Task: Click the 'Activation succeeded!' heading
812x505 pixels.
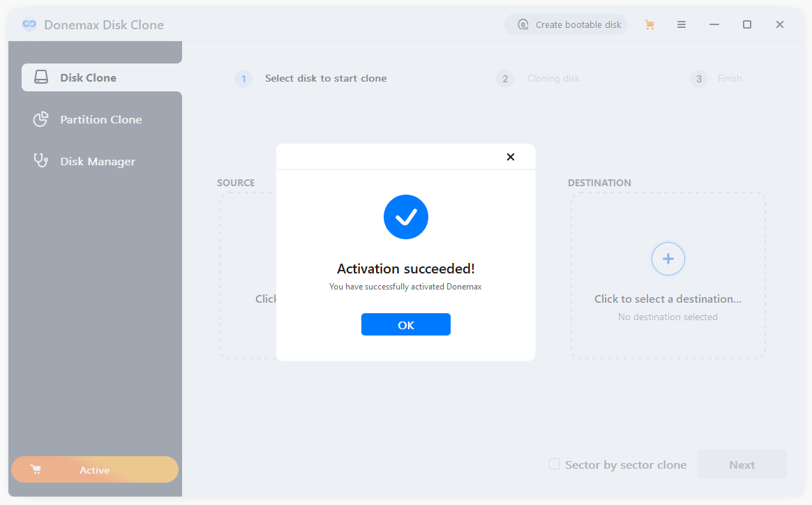Action: pyautogui.click(x=405, y=269)
